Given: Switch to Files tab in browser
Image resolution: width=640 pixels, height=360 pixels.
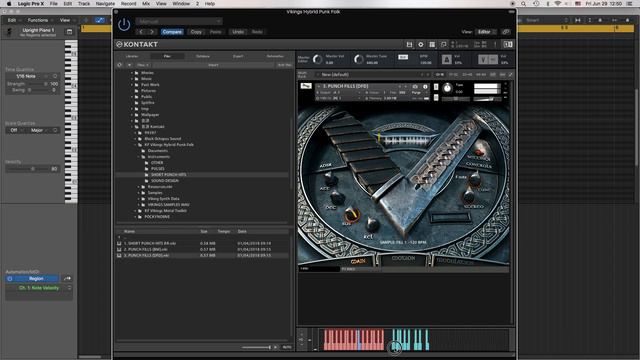Looking at the screenshot, I should 167,56.
